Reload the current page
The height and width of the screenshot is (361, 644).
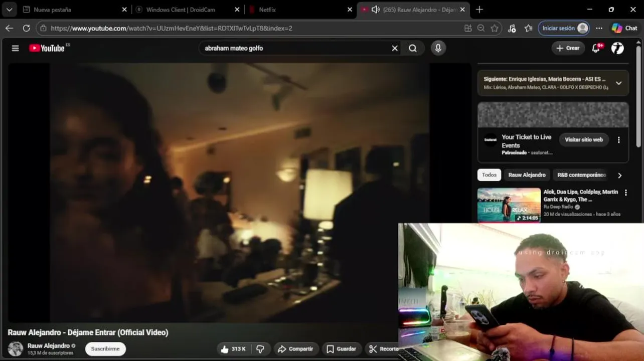(26, 28)
